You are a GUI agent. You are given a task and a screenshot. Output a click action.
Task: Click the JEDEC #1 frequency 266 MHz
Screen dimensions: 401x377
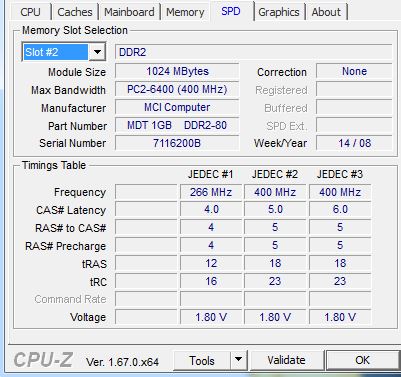click(x=211, y=192)
